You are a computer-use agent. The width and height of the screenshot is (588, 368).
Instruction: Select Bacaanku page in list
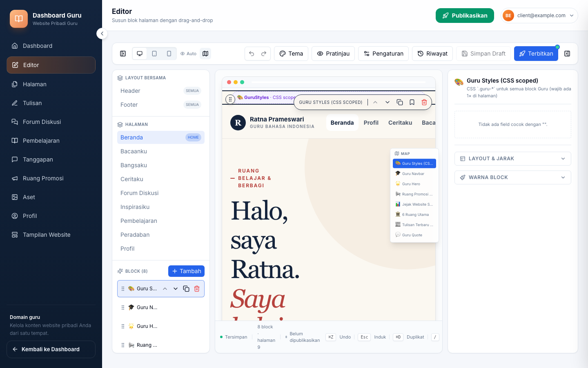point(161,151)
